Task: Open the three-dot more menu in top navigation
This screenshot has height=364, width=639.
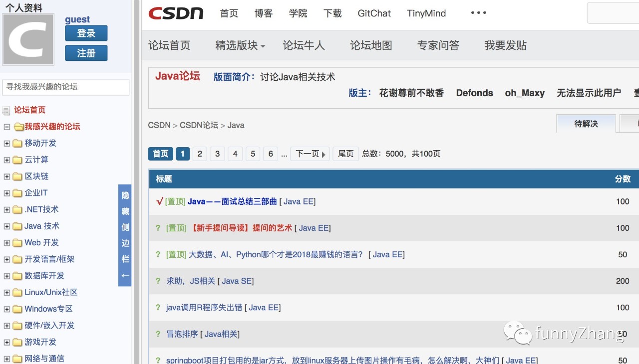Action: click(x=478, y=13)
